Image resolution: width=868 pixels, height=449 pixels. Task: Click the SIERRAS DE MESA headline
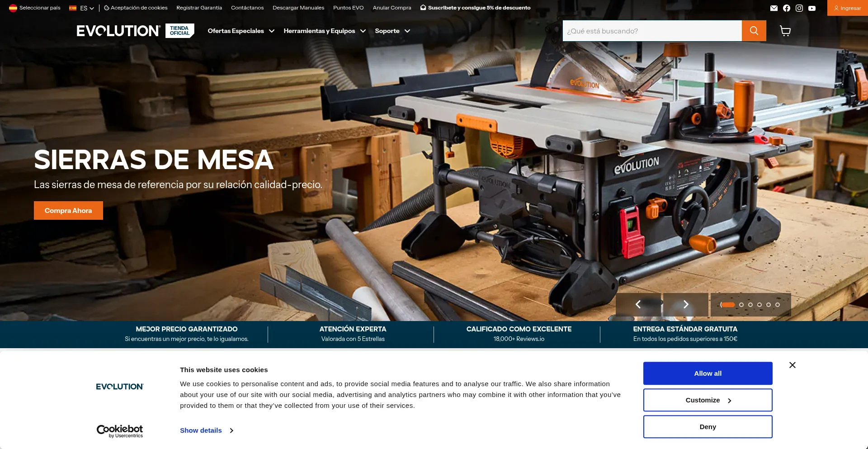pos(154,160)
